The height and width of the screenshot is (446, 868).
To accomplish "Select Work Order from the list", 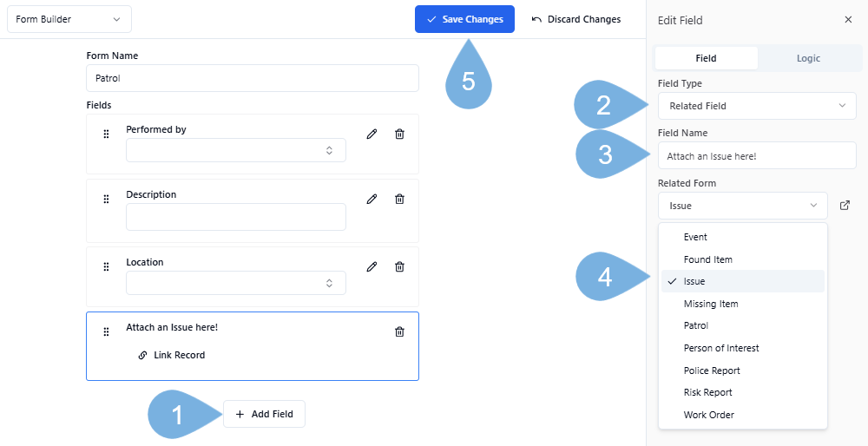I will [x=708, y=415].
